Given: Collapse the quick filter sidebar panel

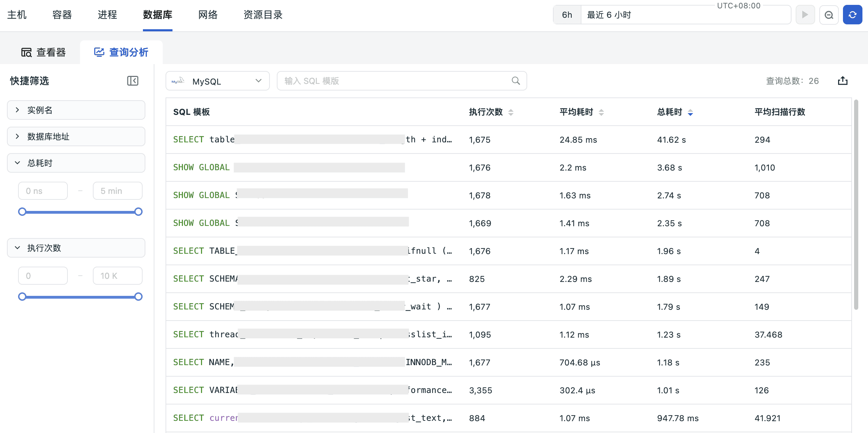Looking at the screenshot, I should click(x=132, y=81).
